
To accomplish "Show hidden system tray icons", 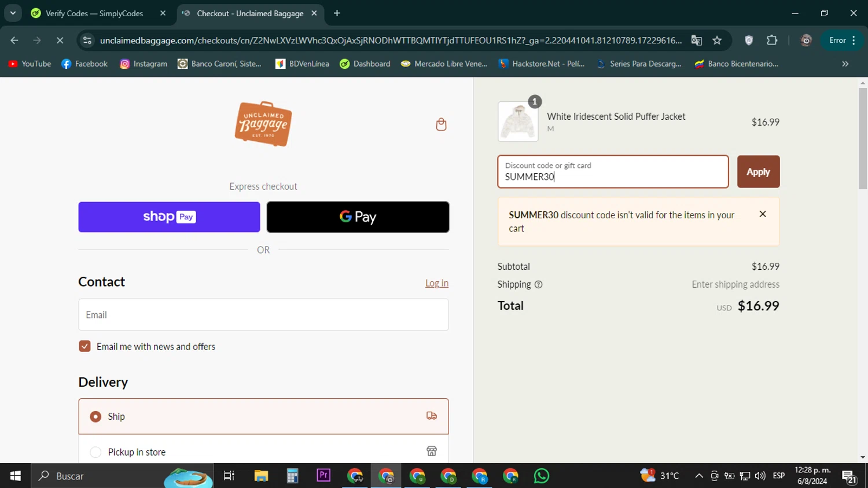I will pyautogui.click(x=699, y=476).
